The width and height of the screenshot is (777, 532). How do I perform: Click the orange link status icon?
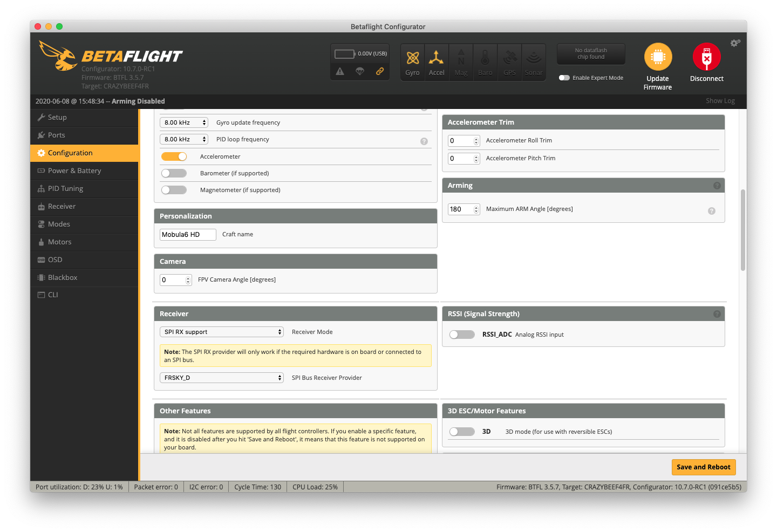(x=380, y=71)
